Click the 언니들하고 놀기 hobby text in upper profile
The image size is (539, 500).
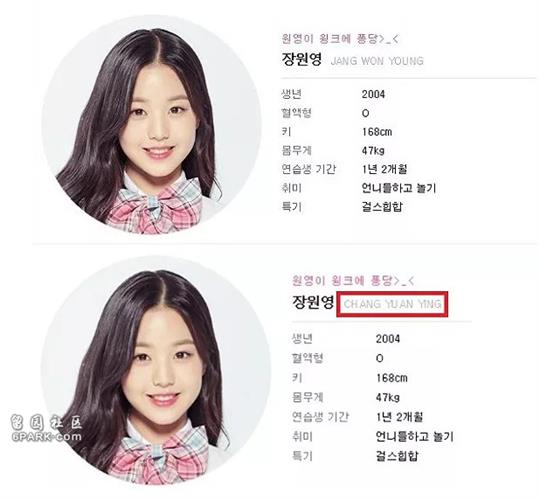(x=399, y=188)
